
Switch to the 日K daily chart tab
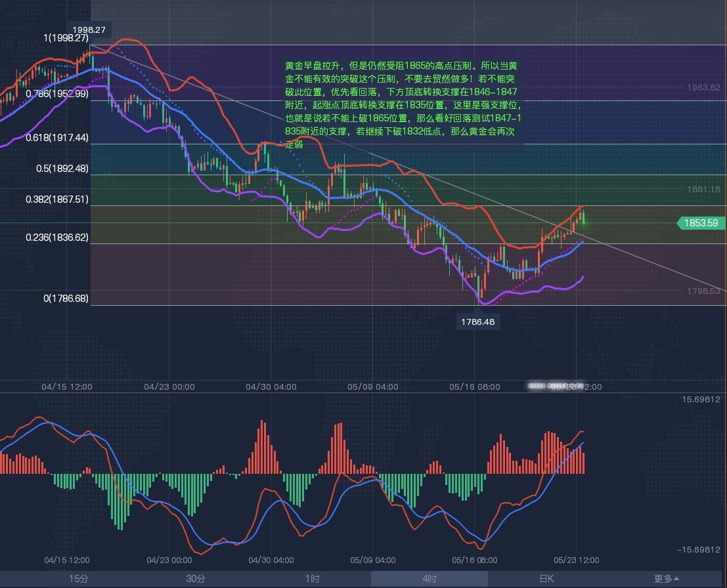coord(546,579)
